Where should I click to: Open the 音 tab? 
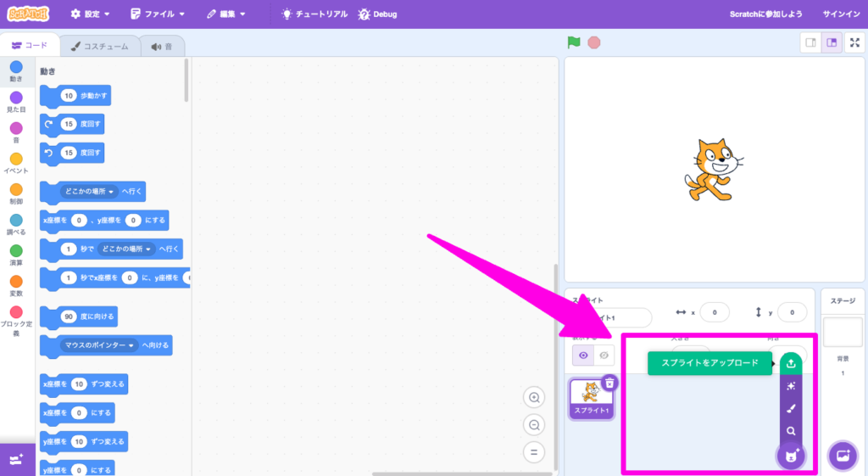pos(161,47)
